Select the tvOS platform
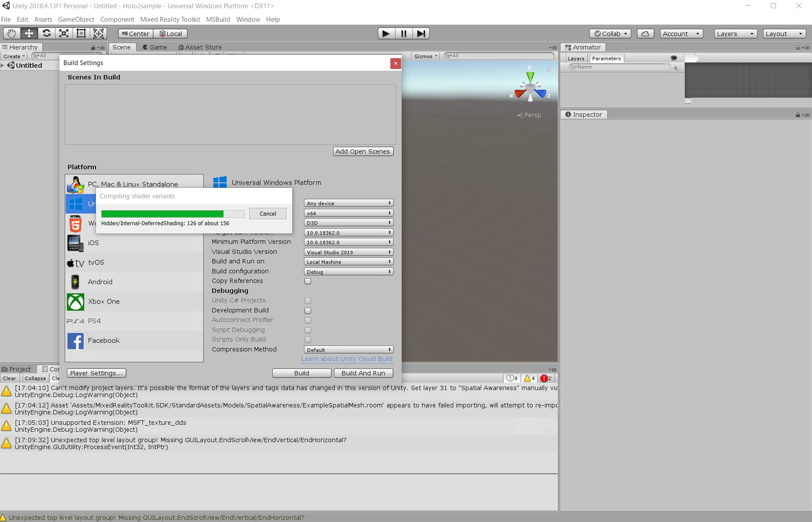 pyautogui.click(x=134, y=263)
